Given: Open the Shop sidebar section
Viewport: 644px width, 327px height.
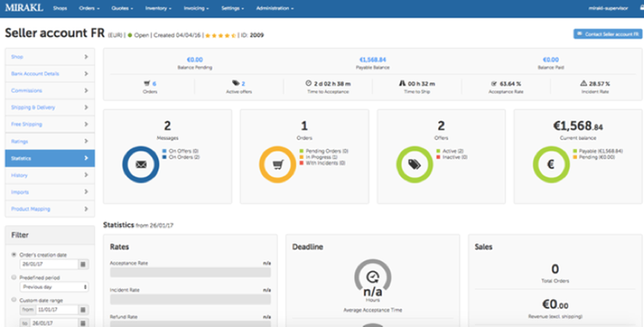Looking at the screenshot, I should tap(50, 57).
